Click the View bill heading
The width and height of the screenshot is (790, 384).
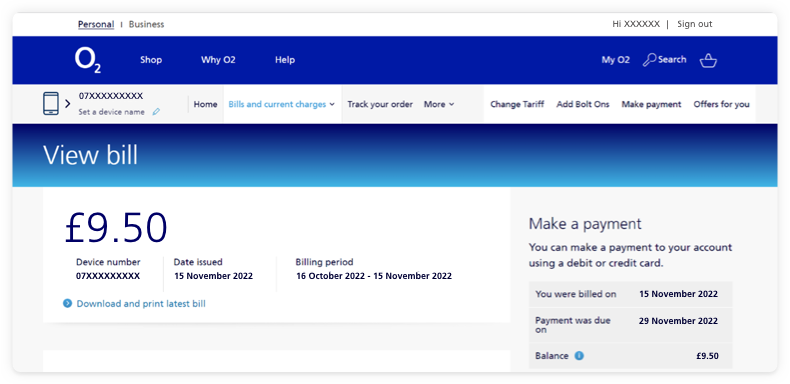click(91, 155)
